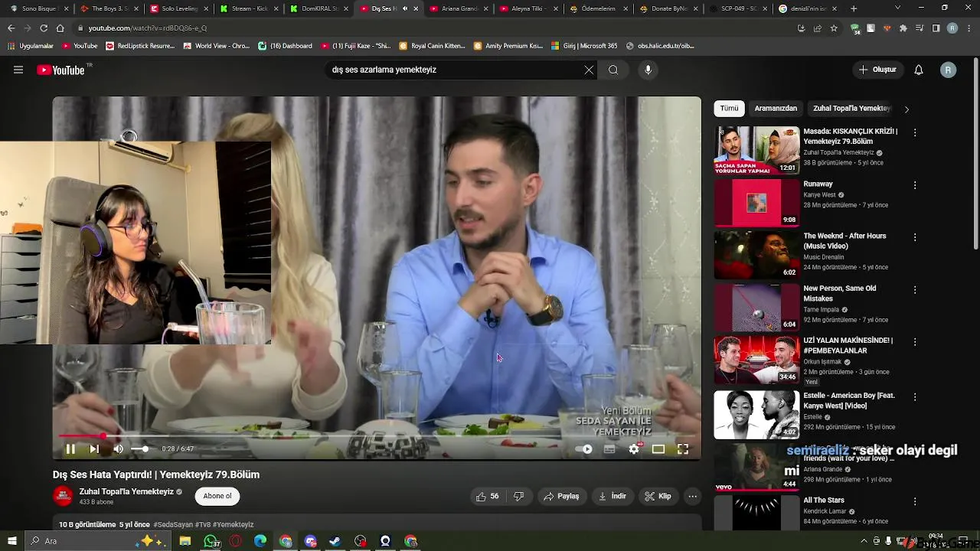
Task: Open the Royal Canin Kitten bookmark
Action: (x=432, y=46)
